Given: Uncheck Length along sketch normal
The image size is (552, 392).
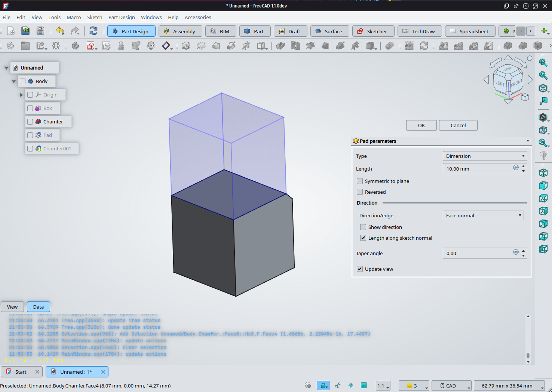Looking at the screenshot, I should [x=363, y=238].
